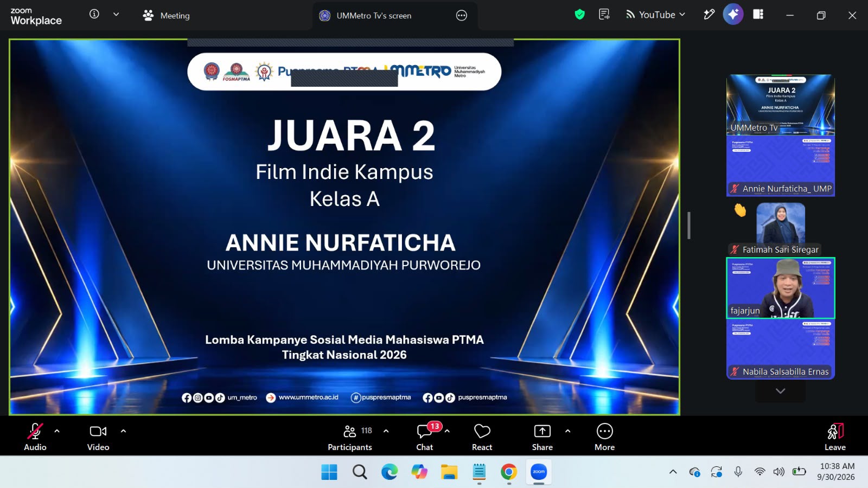The width and height of the screenshot is (868, 488).
Task: Show more participants down arrow
Action: point(781,391)
